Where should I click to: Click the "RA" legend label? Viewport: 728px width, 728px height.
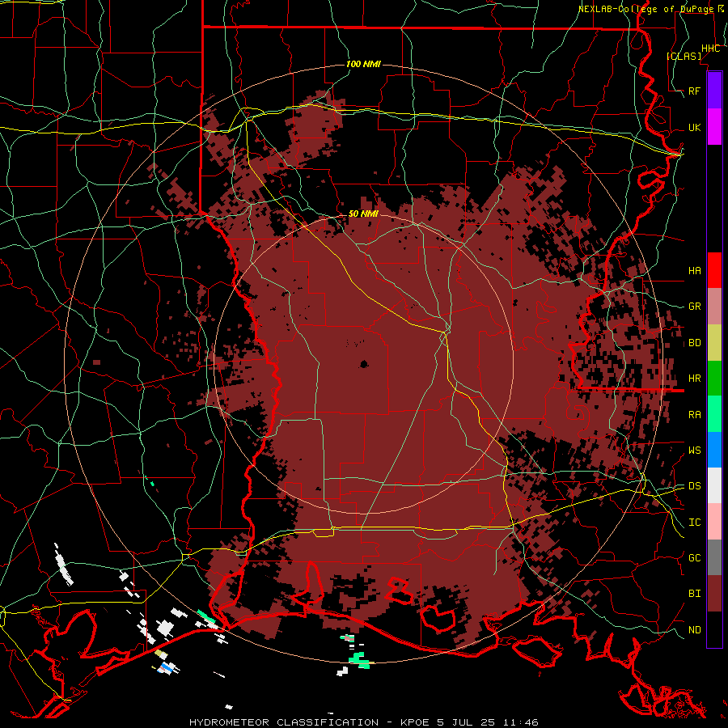[x=694, y=415]
